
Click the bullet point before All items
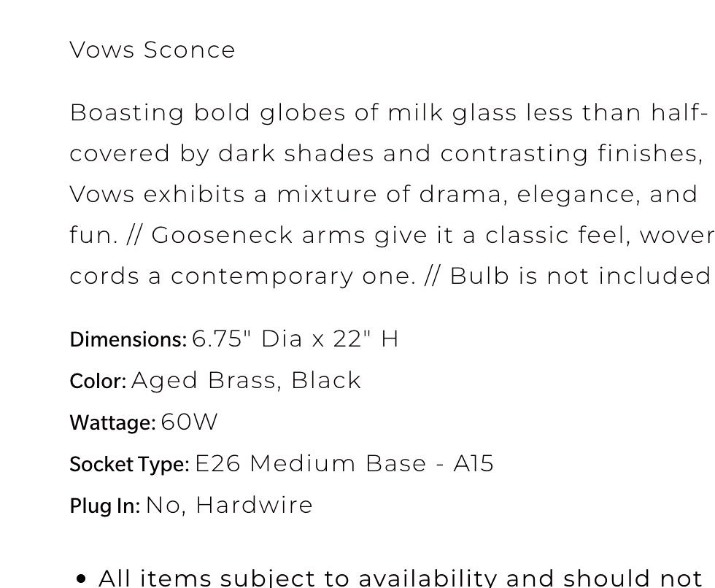pyautogui.click(x=81, y=579)
